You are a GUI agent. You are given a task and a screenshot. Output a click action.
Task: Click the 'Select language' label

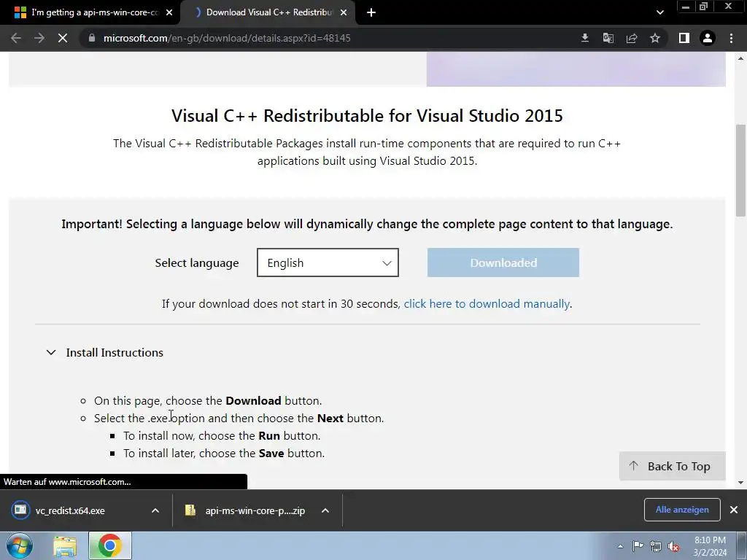tap(197, 262)
